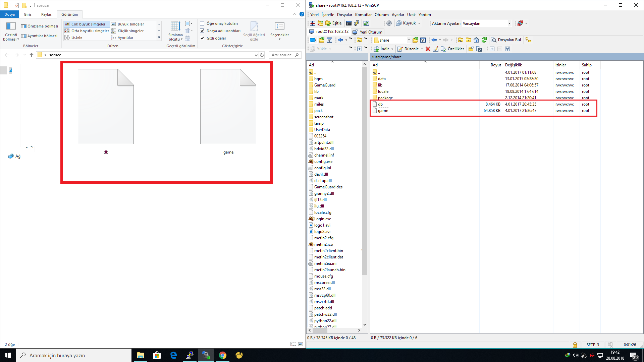Click the Open in PuTTY icon
Image resolution: width=644 pixels, height=362 pixels.
357,23
